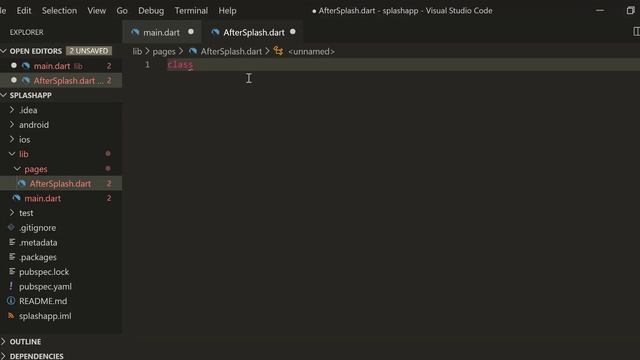The image size is (640, 360).
Task: Open the .metadata file
Action: click(61, 242)
